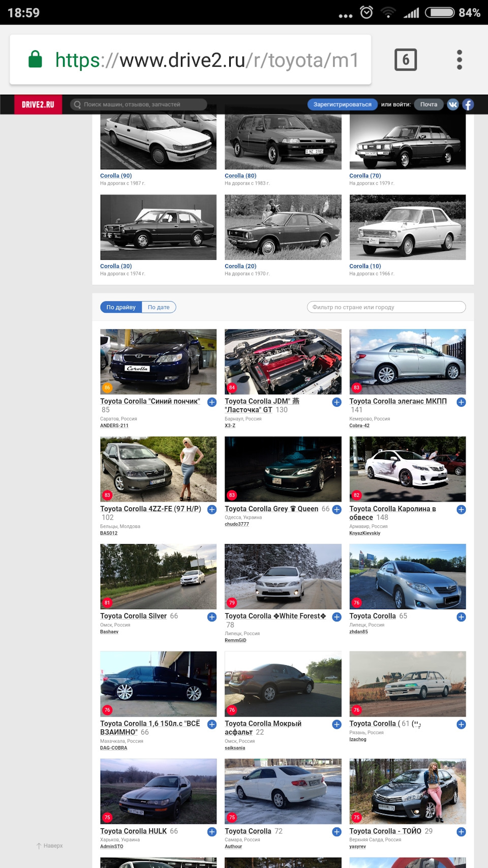
Task: Log in with the Facebook icon
Action: 468,104
